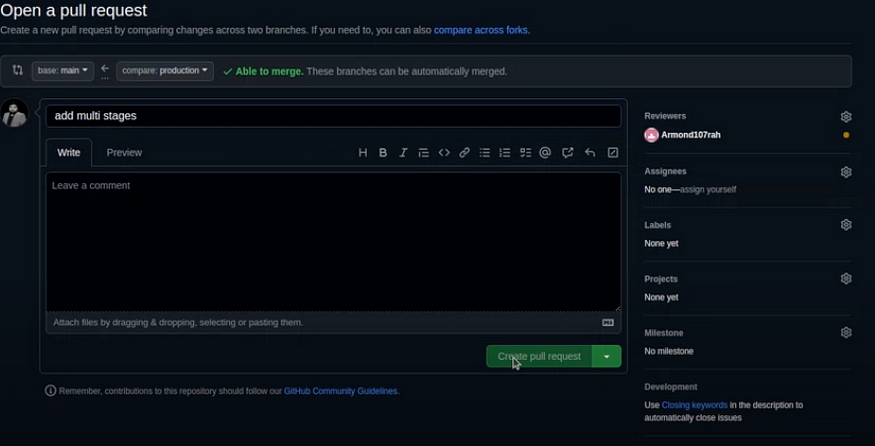Click the Assignees section heading

point(665,171)
